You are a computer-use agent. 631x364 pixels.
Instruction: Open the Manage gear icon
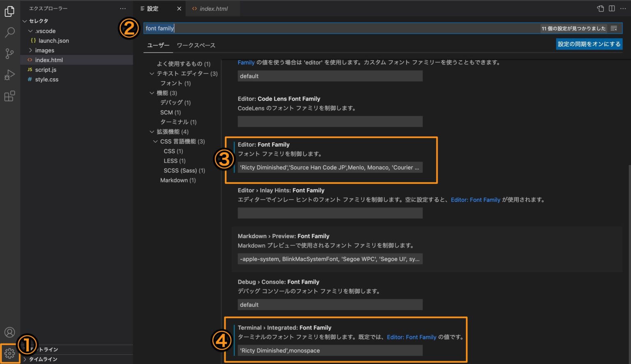point(9,353)
